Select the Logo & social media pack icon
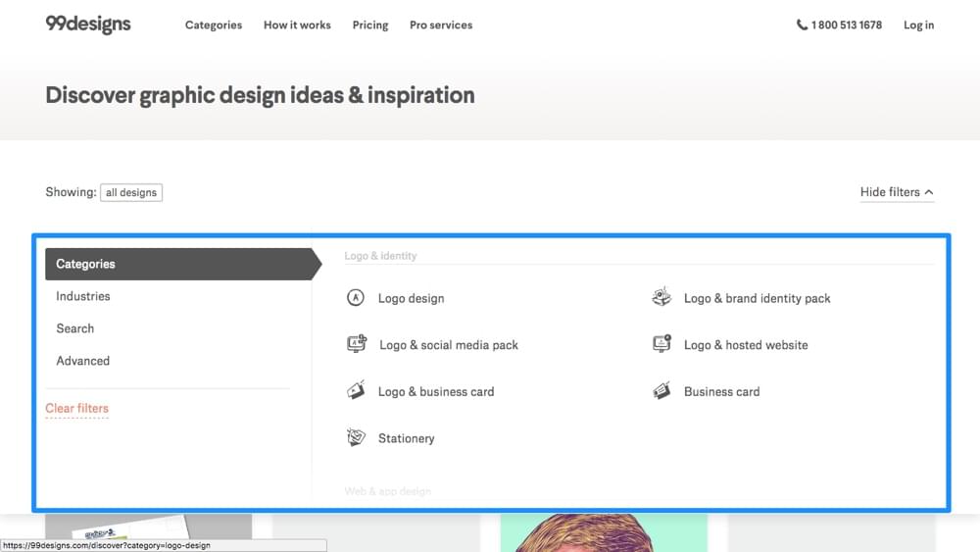980x552 pixels. pyautogui.click(x=357, y=344)
